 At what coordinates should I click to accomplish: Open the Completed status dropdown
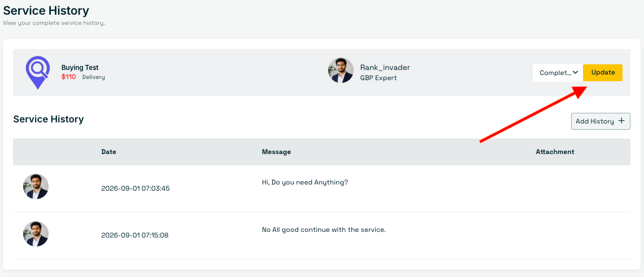pos(558,73)
